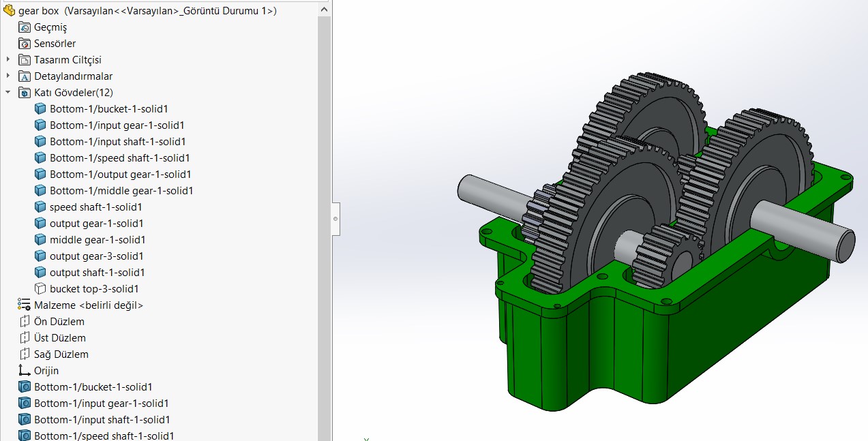The image size is (868, 441).
Task: Click the Katı Gövdeler(12) solid bodies folder icon
Action: [25, 93]
